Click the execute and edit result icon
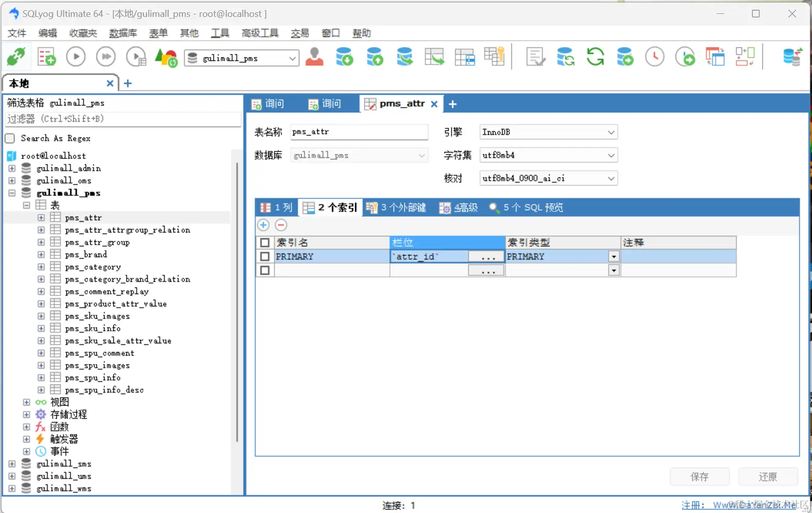 137,56
